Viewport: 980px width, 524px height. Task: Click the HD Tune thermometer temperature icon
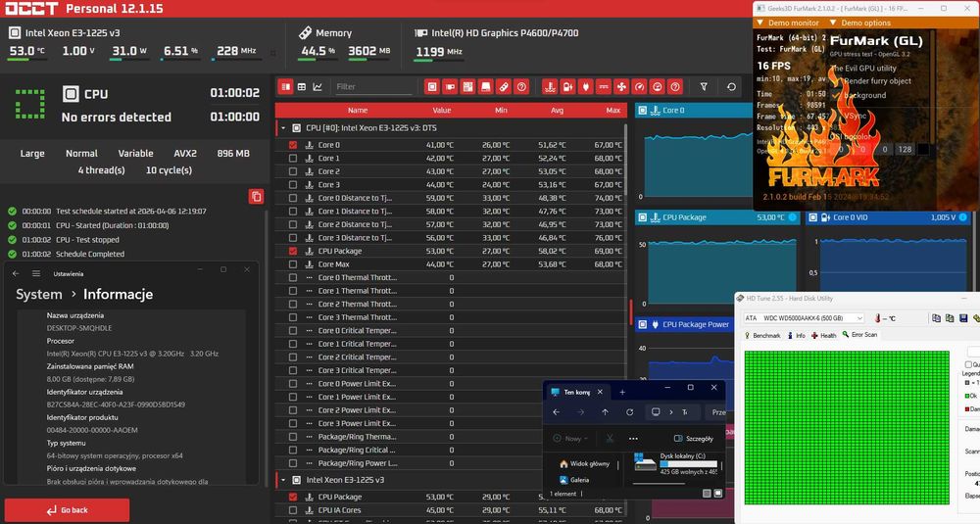pos(877,318)
